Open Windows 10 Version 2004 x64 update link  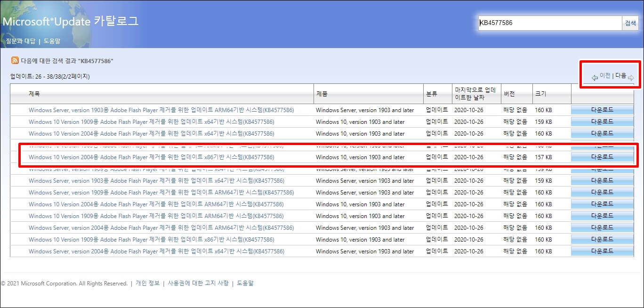point(151,133)
